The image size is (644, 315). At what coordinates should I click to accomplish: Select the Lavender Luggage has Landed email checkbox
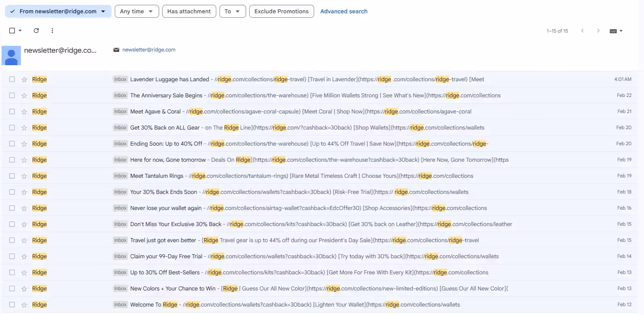(12, 79)
